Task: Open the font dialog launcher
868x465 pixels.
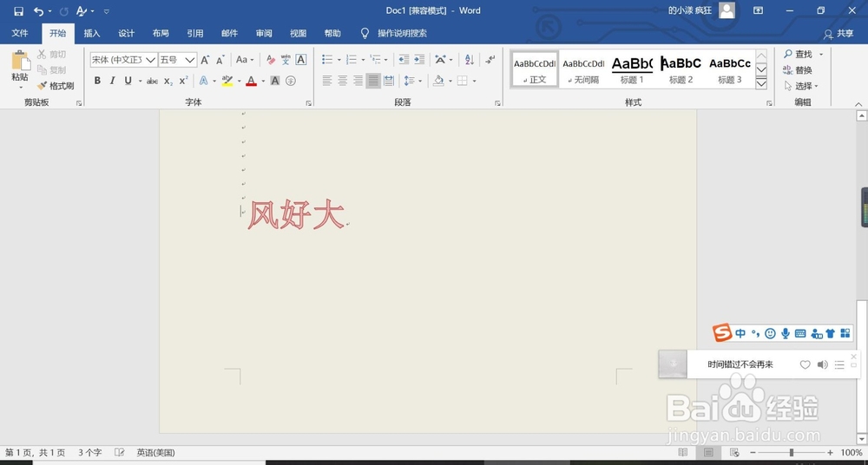Action: point(308,103)
